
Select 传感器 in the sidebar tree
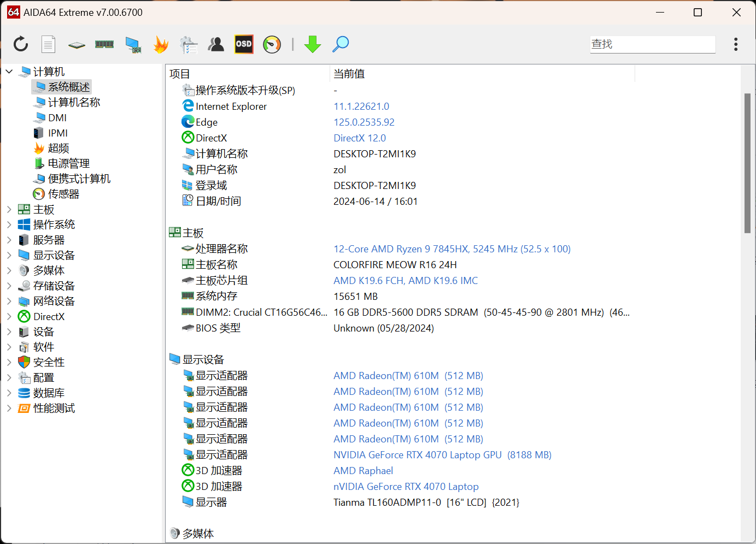(63, 194)
